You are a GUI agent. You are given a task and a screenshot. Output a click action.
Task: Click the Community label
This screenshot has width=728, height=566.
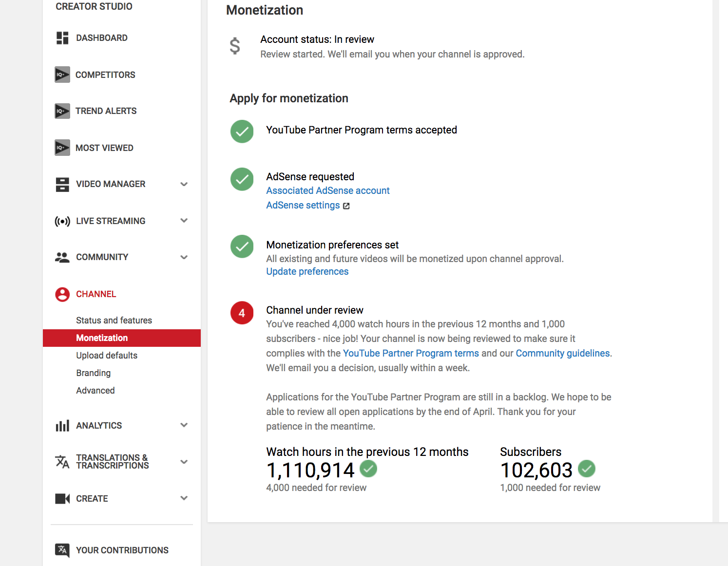(102, 257)
